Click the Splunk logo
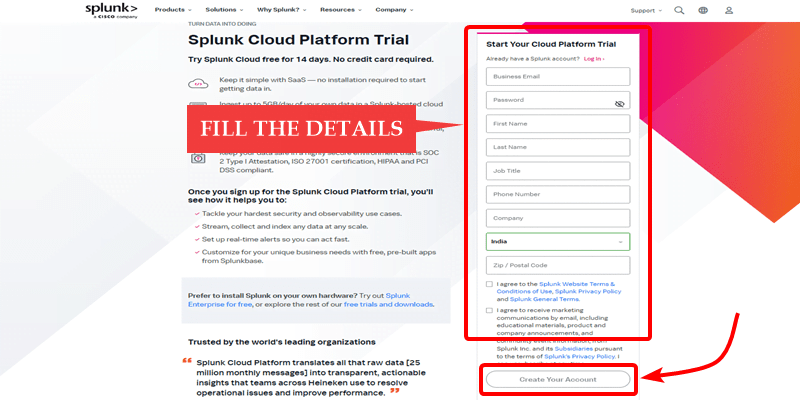This screenshot has width=800, height=400. click(x=111, y=10)
